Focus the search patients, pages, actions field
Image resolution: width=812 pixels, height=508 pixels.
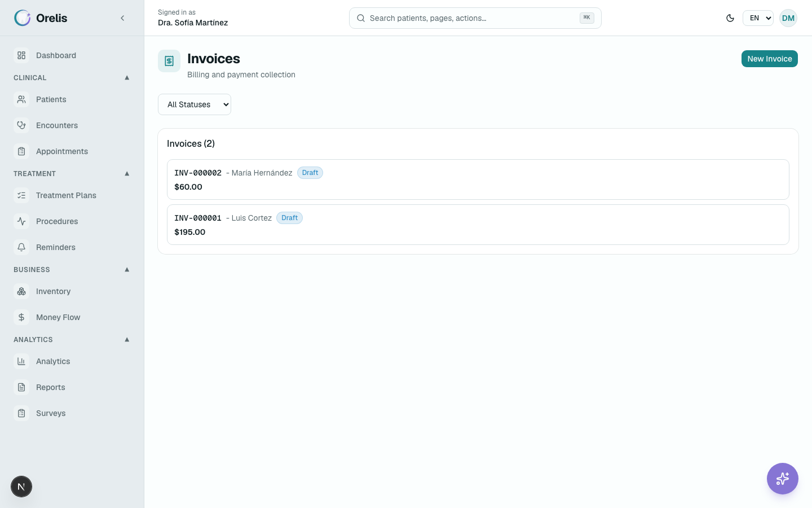pos(475,18)
